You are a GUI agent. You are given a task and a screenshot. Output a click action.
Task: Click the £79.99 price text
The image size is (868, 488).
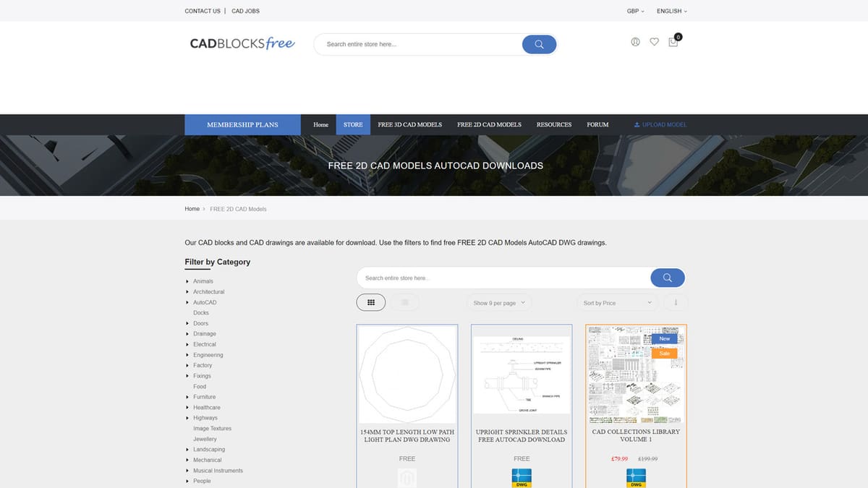[619, 458]
